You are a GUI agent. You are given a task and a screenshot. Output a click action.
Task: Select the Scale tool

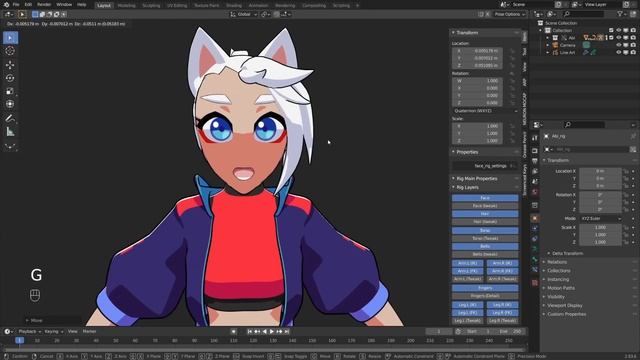click(x=10, y=91)
